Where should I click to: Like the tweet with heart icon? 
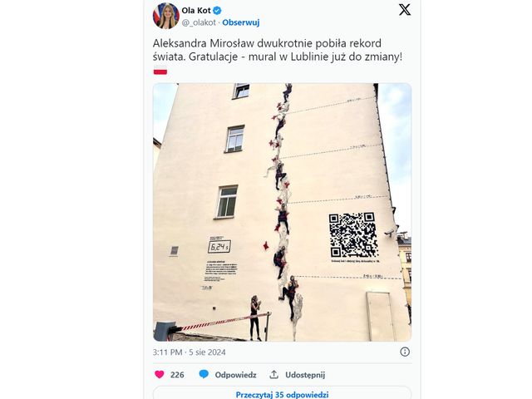[159, 375]
